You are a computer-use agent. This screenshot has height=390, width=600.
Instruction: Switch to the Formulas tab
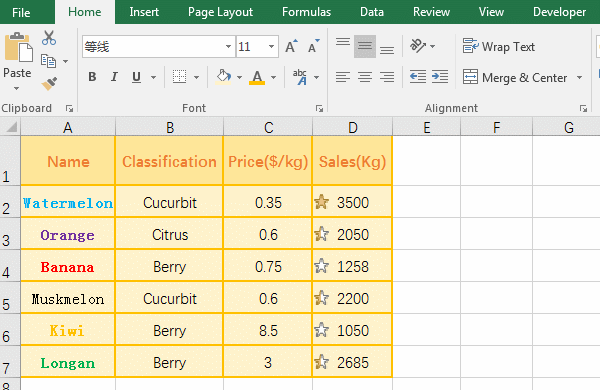(307, 12)
